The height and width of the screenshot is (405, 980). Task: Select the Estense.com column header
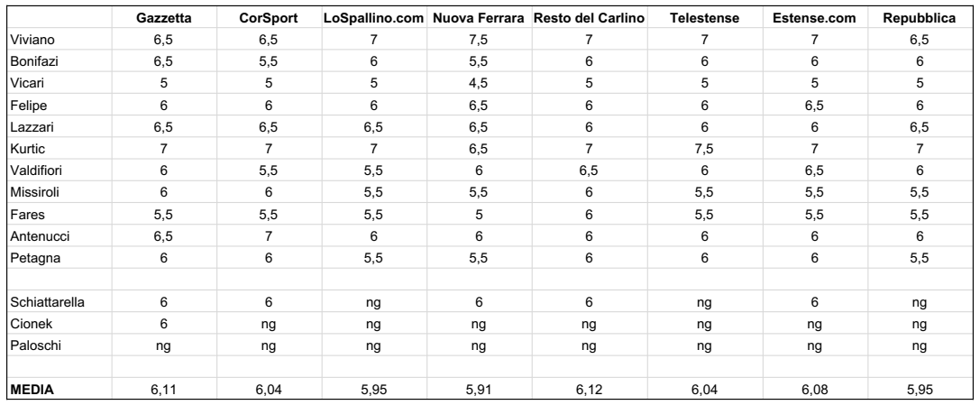[814, 18]
